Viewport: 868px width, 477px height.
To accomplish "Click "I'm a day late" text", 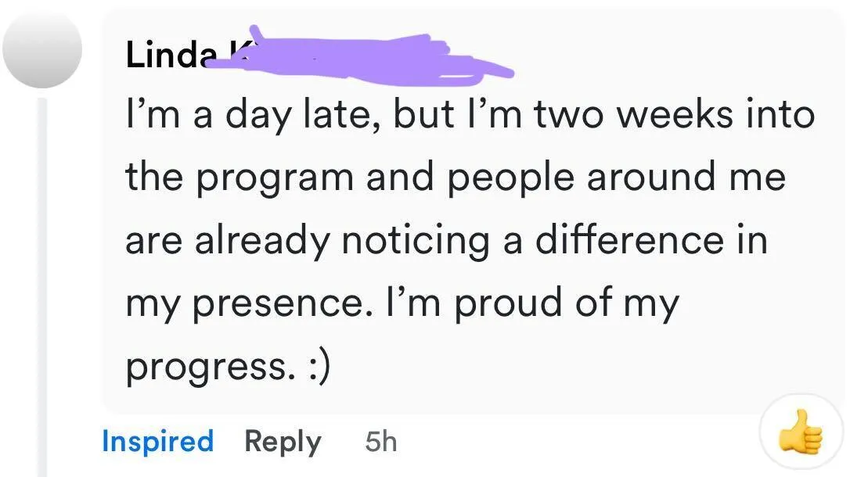I will (x=253, y=114).
